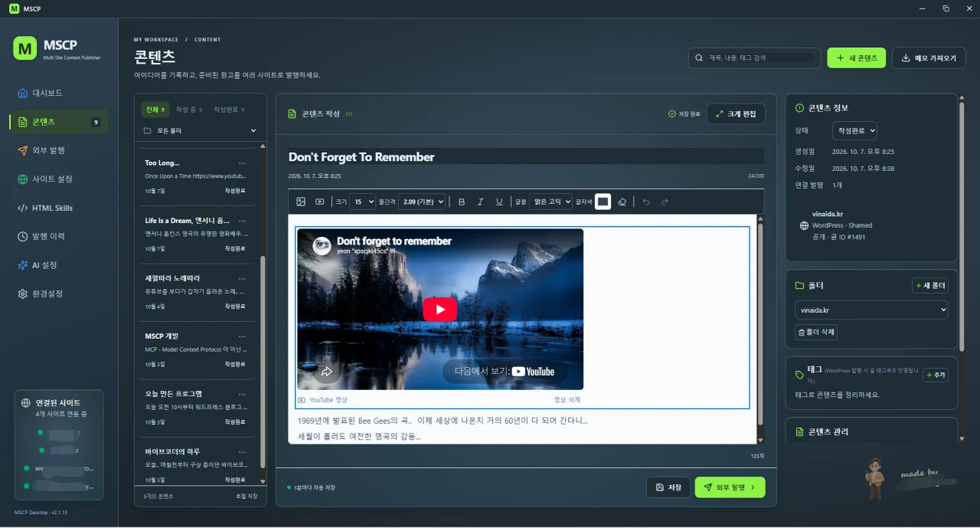The width and height of the screenshot is (980, 528).
Task: Toggle bold formatting in the editor toolbar
Action: pos(462,202)
